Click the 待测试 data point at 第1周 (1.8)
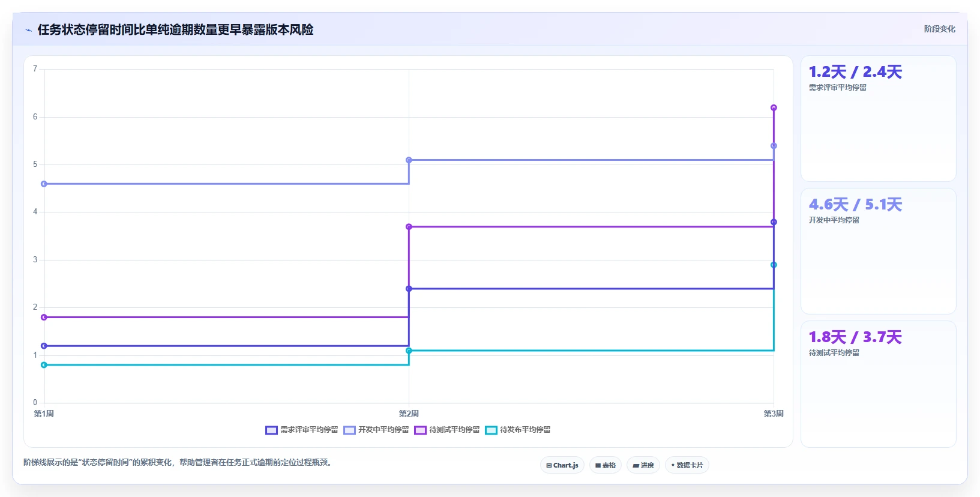The image size is (980, 497). tap(44, 317)
